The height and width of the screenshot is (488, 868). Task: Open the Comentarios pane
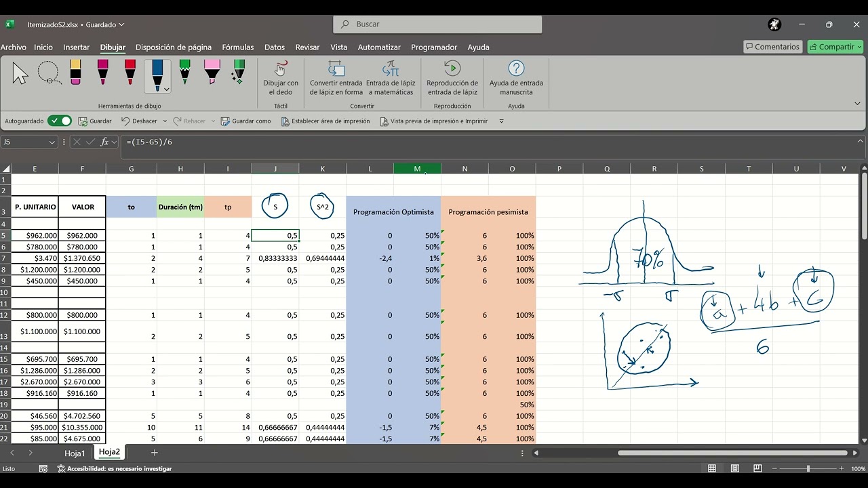[x=772, y=47]
